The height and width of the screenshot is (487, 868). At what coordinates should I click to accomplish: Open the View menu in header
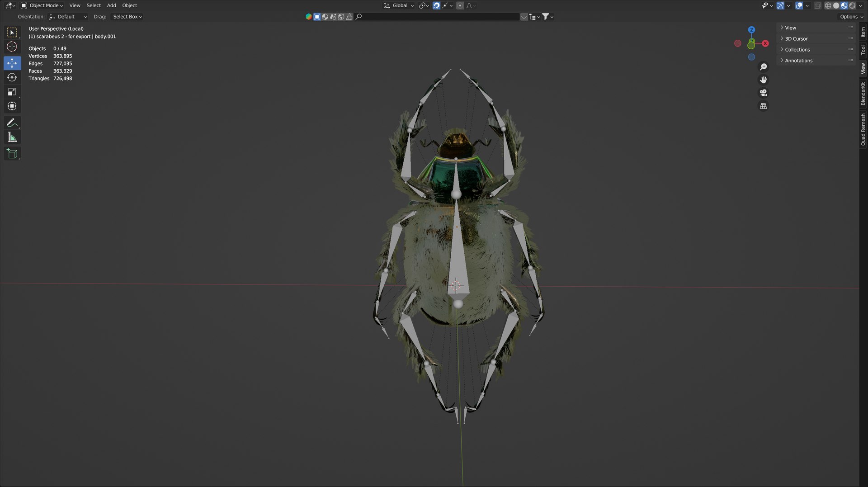[75, 5]
